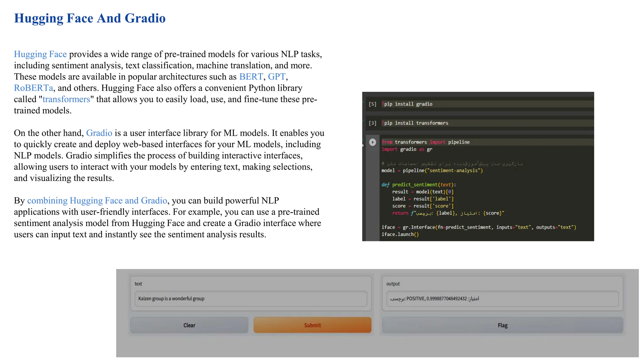Click the orange Submit button
The height and width of the screenshot is (362, 644).
click(x=312, y=325)
